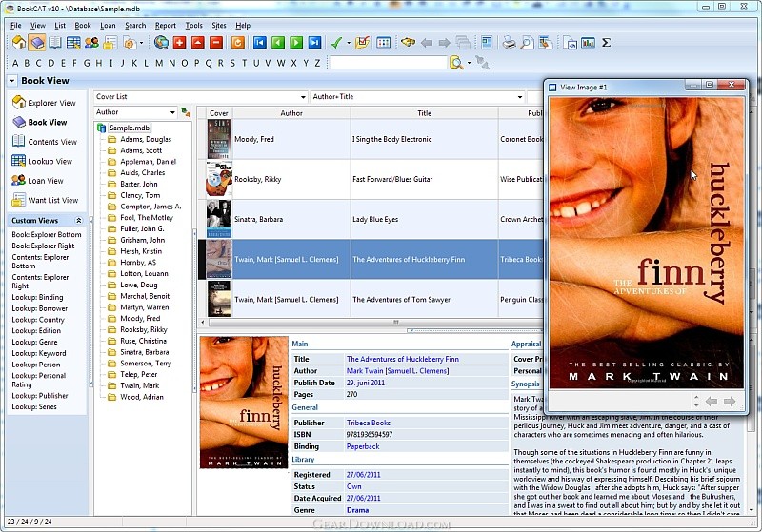This screenshot has width=762, height=532.
Task: Go to last record blue arrow icon
Action: pyautogui.click(x=314, y=43)
